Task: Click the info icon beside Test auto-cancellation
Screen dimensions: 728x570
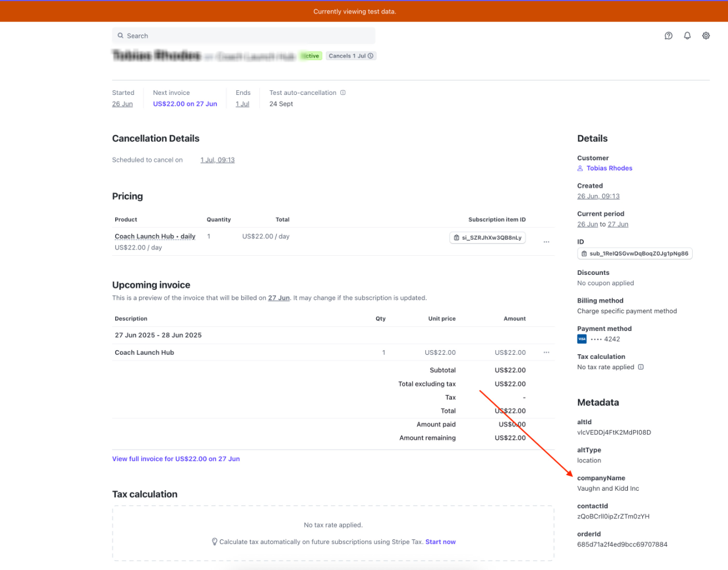Action: [343, 93]
